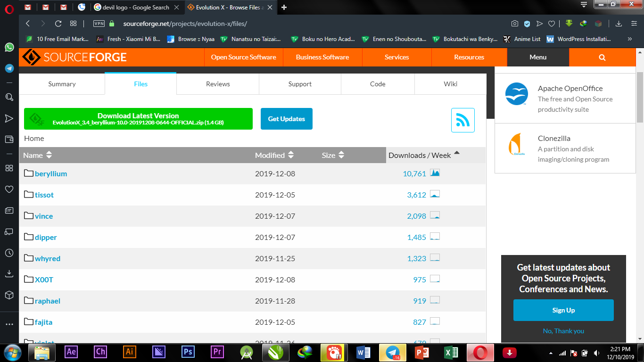
Task: Open the sidebar downloads arrow icon
Action: click(x=9, y=274)
